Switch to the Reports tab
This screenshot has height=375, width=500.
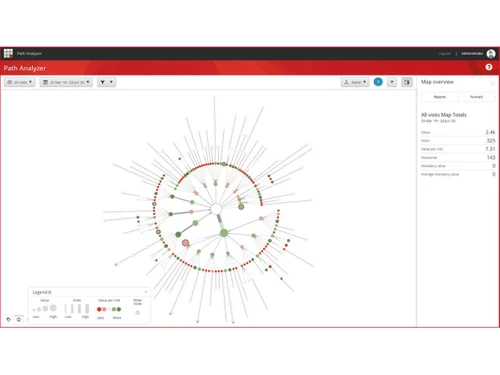click(x=440, y=97)
